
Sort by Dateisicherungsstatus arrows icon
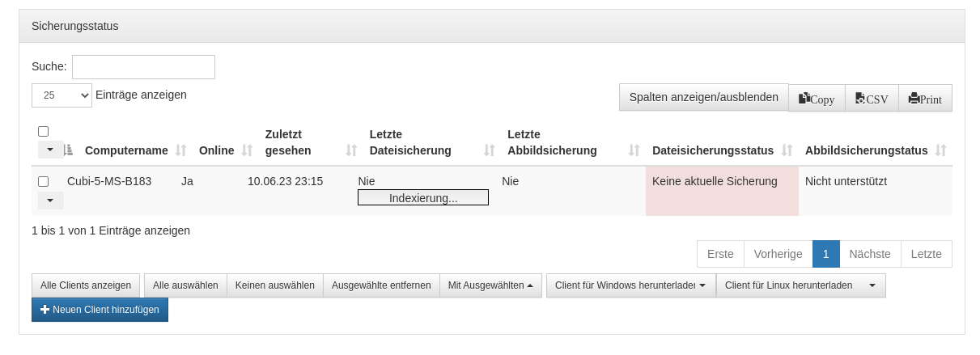click(x=787, y=150)
